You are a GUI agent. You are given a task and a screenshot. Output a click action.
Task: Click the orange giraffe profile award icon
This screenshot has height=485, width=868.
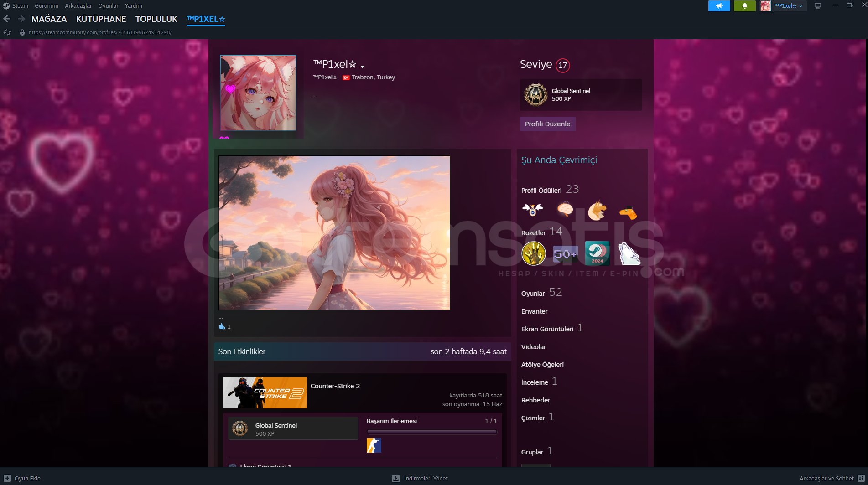click(629, 212)
